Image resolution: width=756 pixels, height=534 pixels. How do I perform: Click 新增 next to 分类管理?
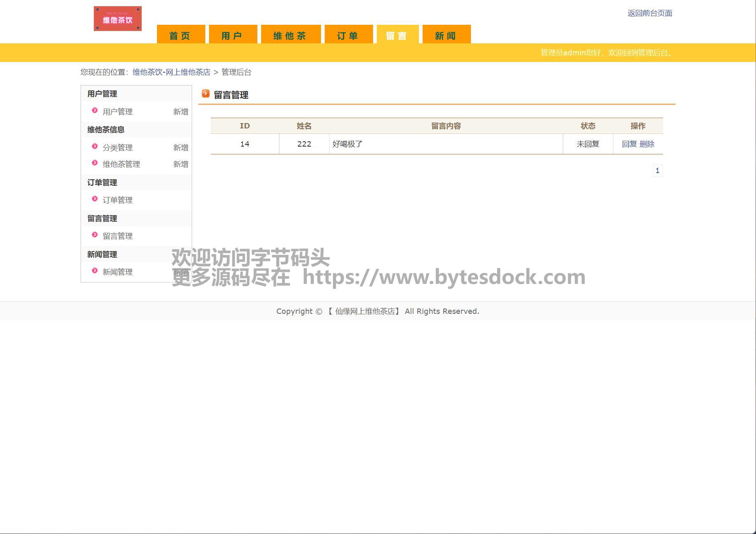[x=181, y=148]
